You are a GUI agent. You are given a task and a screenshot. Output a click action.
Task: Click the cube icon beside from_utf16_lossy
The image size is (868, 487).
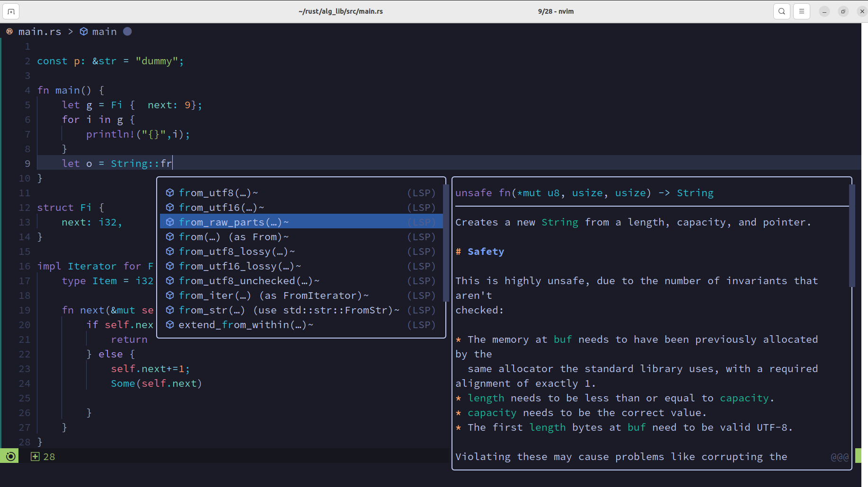(x=170, y=266)
